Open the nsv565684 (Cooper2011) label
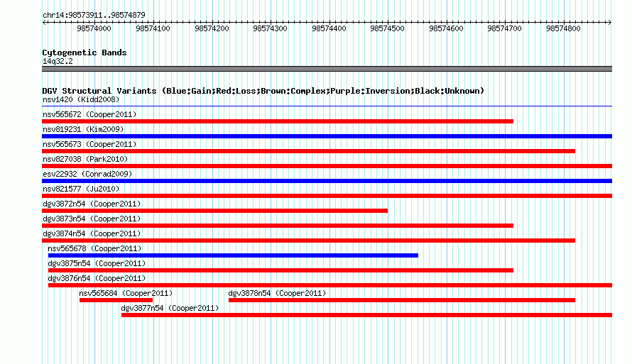This screenshot has width=632, height=364. point(126,293)
